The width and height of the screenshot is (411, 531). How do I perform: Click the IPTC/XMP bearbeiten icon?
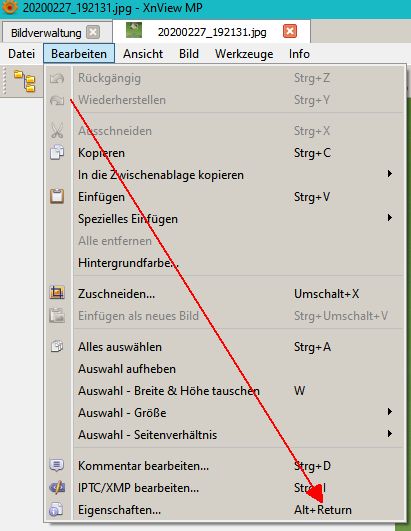(x=57, y=488)
